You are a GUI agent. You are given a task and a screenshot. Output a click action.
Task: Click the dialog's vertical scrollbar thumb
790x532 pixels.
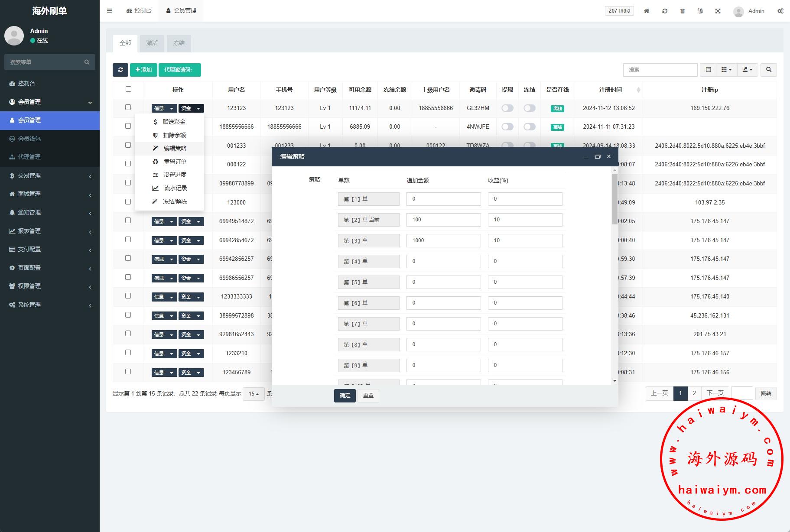click(614, 198)
